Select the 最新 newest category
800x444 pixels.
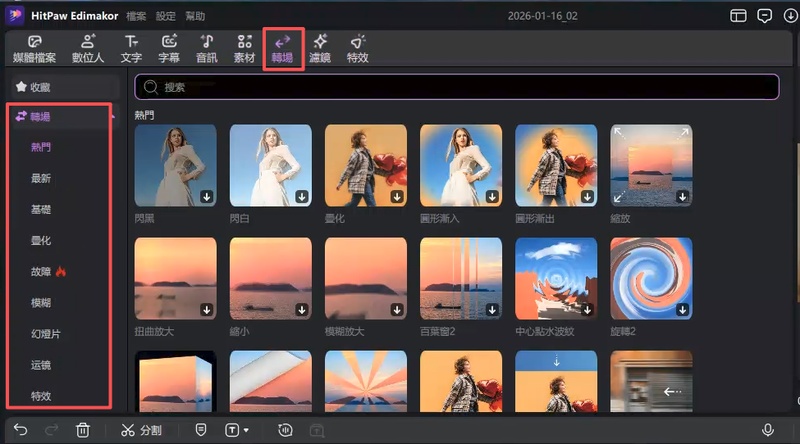(x=41, y=179)
